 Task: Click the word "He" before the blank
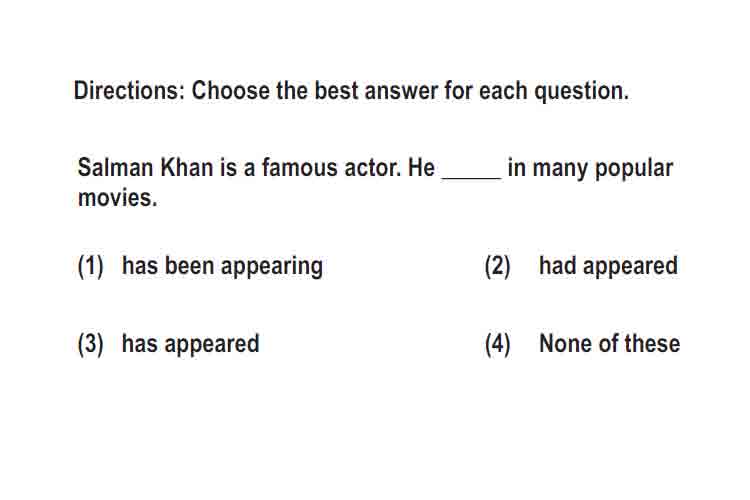coord(421,167)
